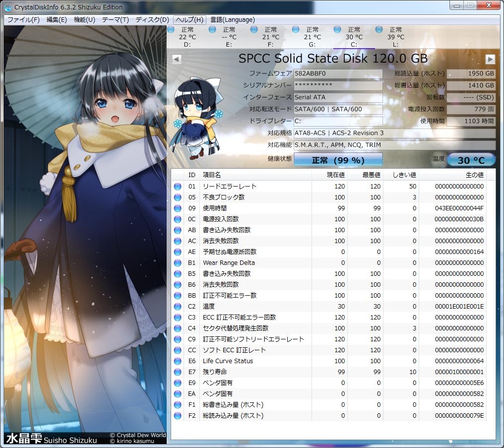Click status icon for 09 使用時間
The width and height of the screenshot is (504, 448).
(x=178, y=208)
